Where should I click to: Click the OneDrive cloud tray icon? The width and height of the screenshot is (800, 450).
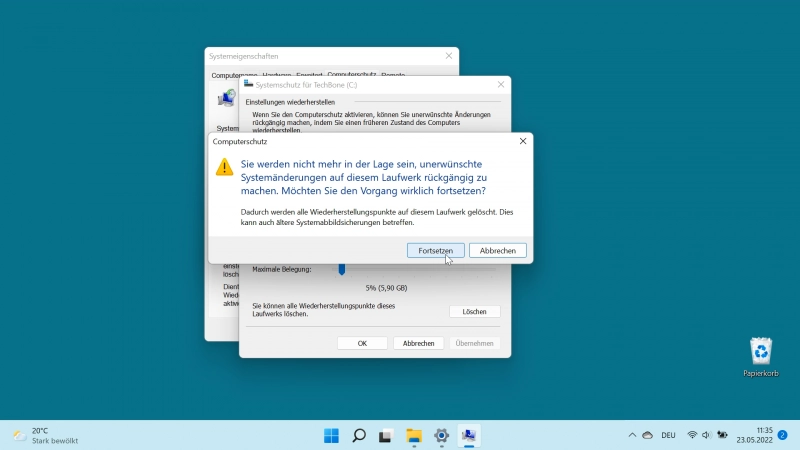coord(647,435)
